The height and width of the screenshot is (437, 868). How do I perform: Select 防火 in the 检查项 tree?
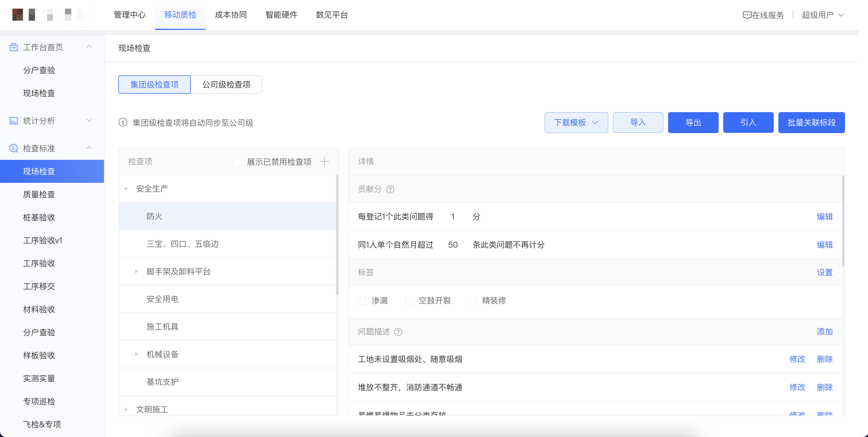click(x=227, y=216)
